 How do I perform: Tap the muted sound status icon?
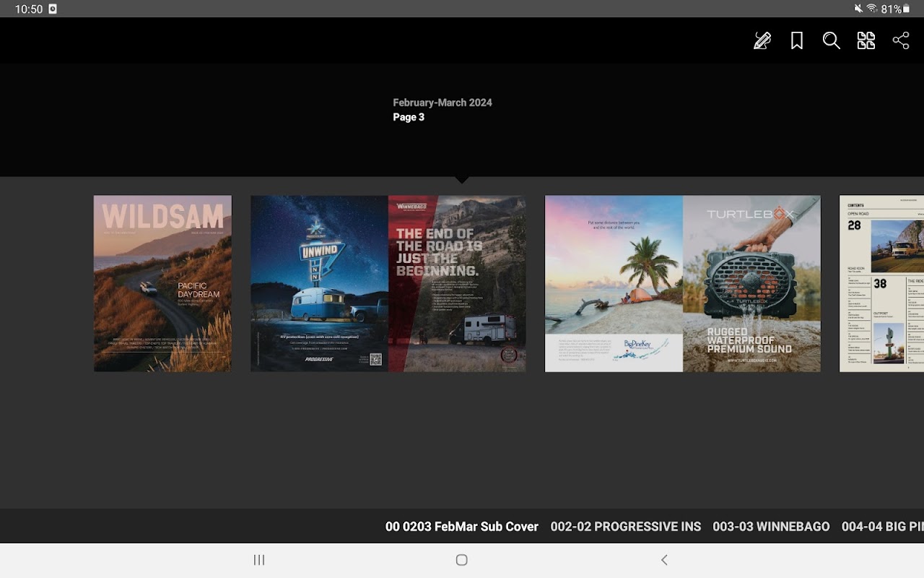(858, 9)
